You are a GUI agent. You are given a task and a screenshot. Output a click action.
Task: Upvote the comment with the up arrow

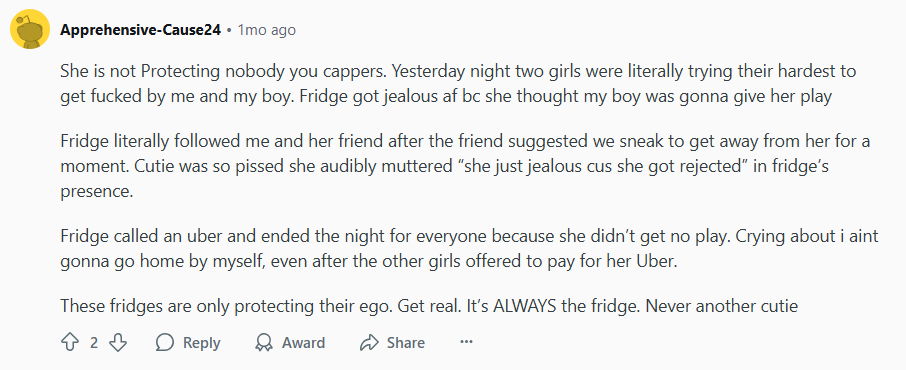tap(69, 343)
